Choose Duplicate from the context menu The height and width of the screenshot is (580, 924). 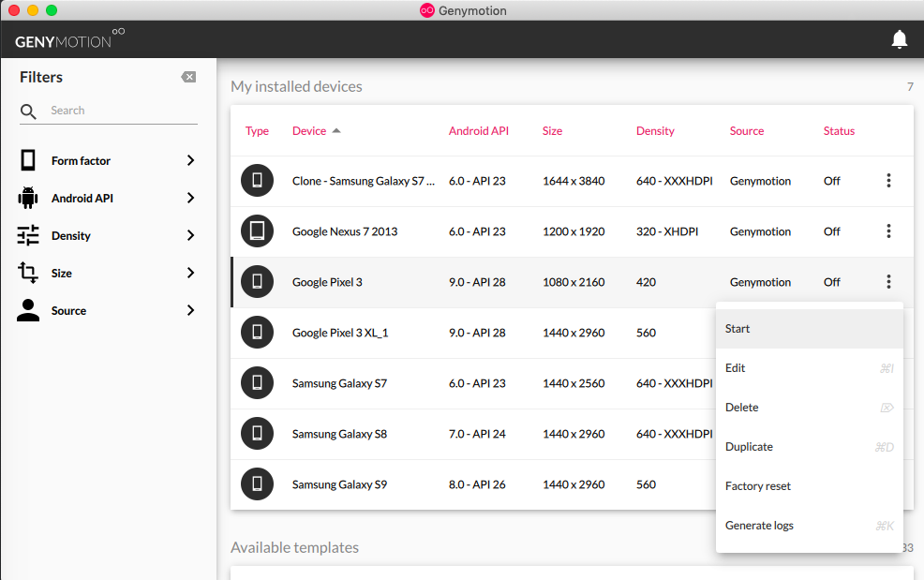point(809,447)
